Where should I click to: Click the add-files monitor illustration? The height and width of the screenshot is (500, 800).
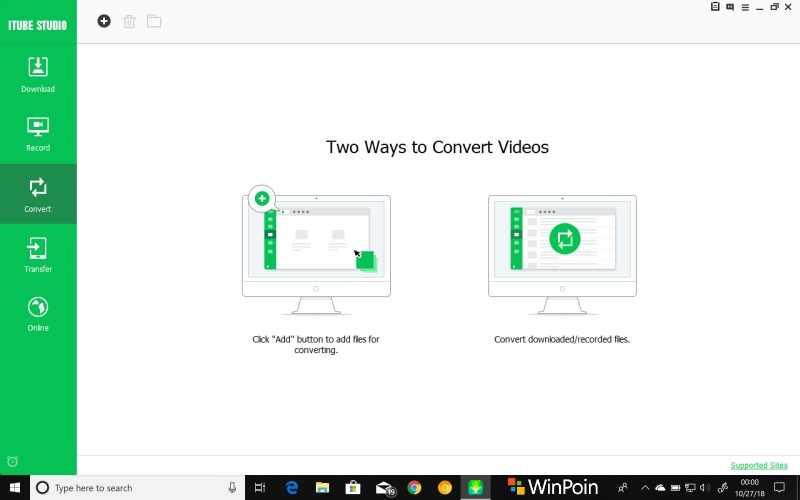point(316,245)
